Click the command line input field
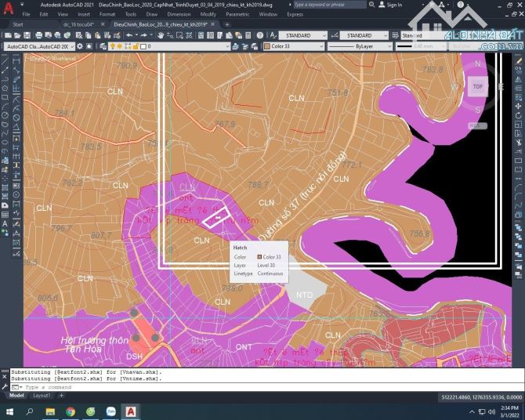 157,387
